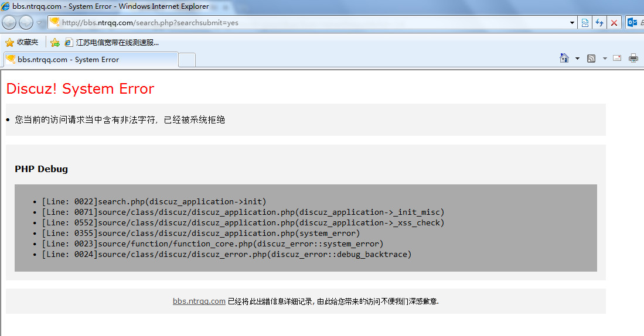Open the recent pages dropdown arrow
The height and width of the screenshot is (336, 644).
click(x=39, y=23)
